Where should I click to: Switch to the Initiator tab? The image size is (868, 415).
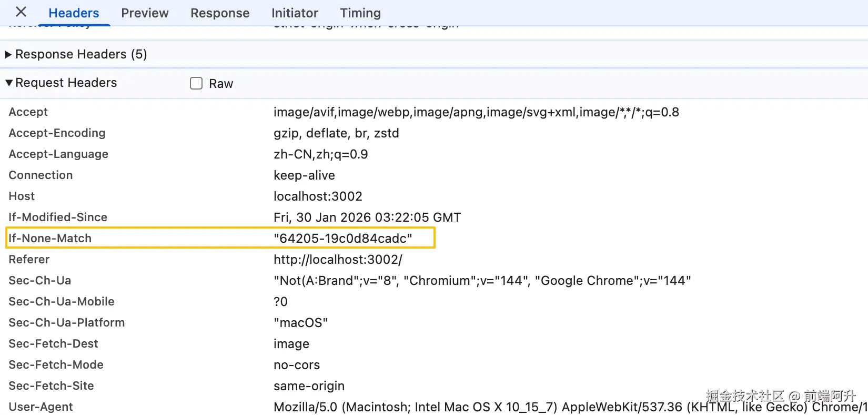coord(295,13)
